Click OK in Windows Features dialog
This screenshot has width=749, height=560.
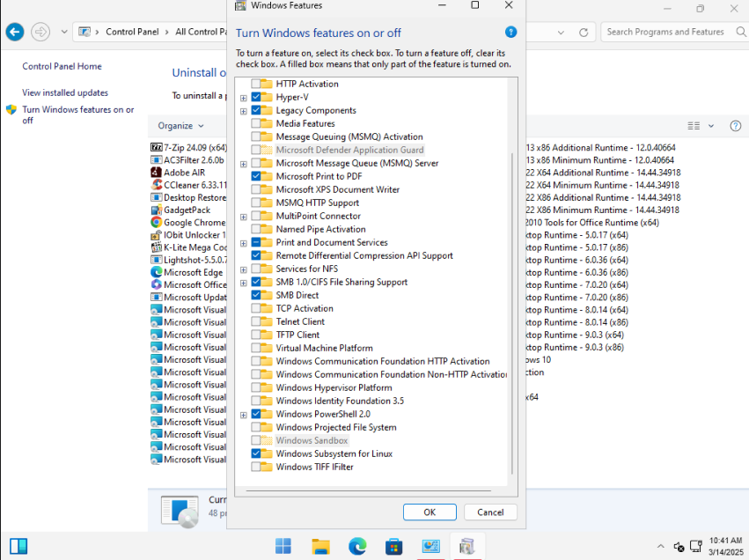(430, 512)
